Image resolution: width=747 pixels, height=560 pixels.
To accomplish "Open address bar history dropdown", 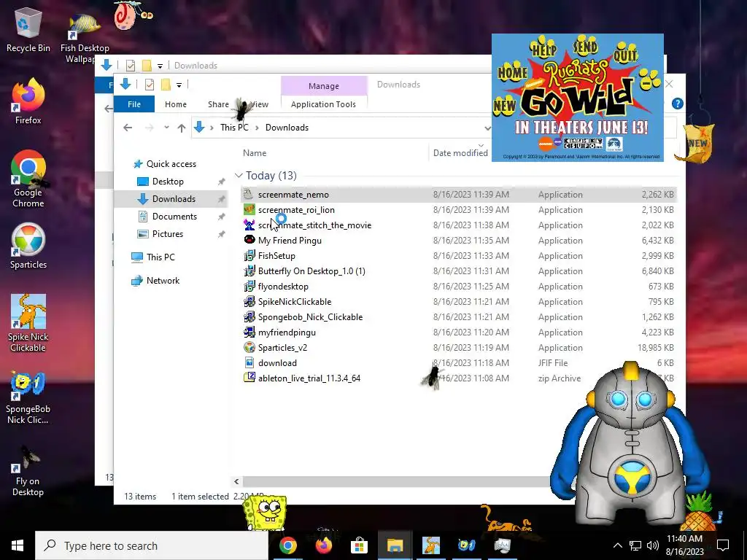I will (487, 128).
